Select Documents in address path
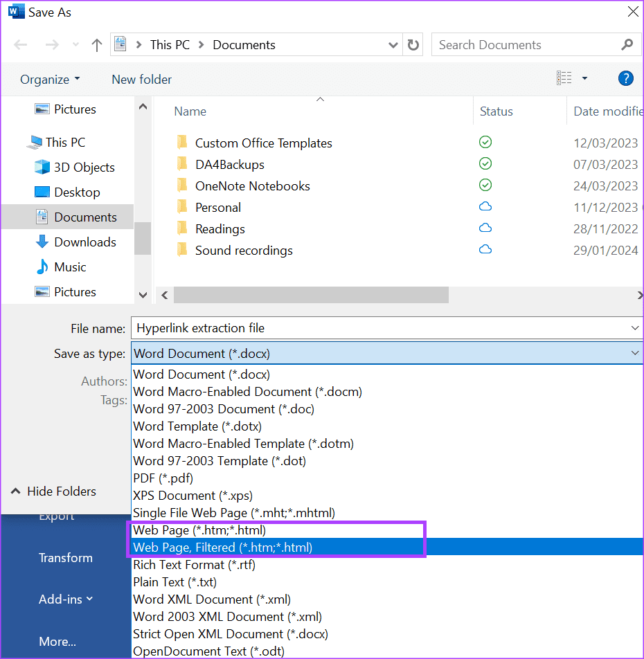Screen dimensions: 644x659 [244, 44]
